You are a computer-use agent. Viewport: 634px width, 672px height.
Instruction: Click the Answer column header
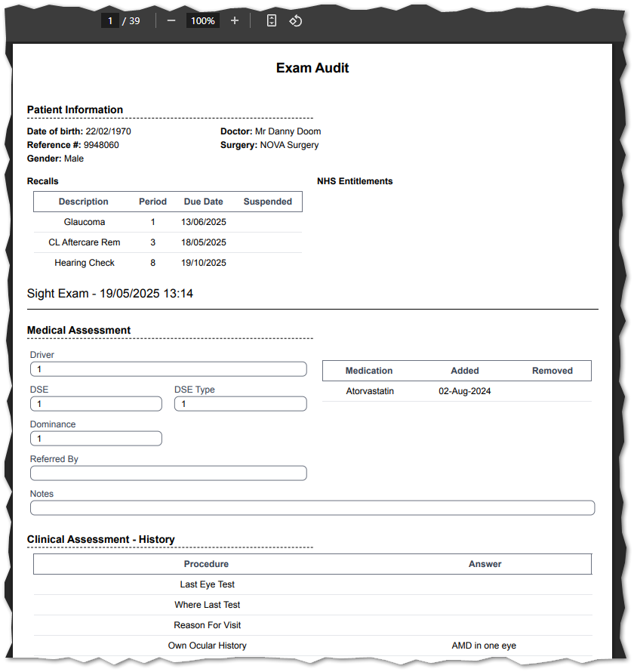point(485,564)
